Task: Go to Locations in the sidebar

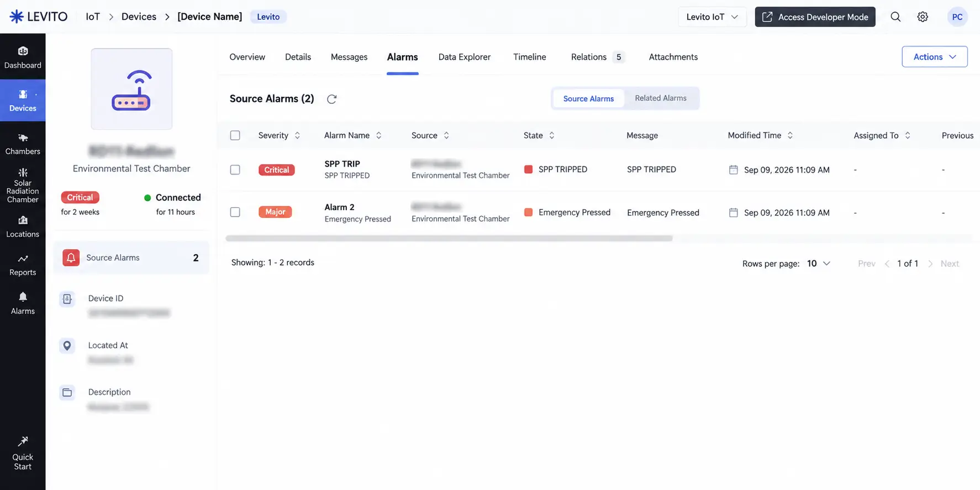Action: 23,226
